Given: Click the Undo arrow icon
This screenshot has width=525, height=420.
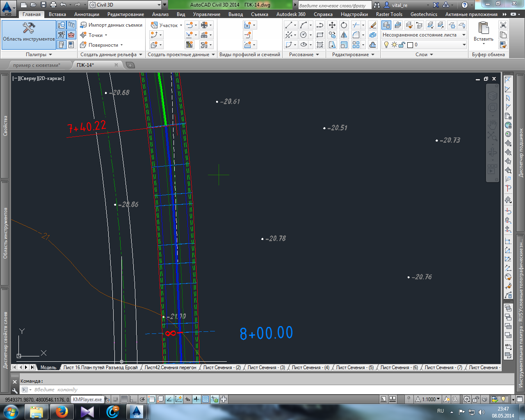Looking at the screenshot, I should click(x=63, y=5).
